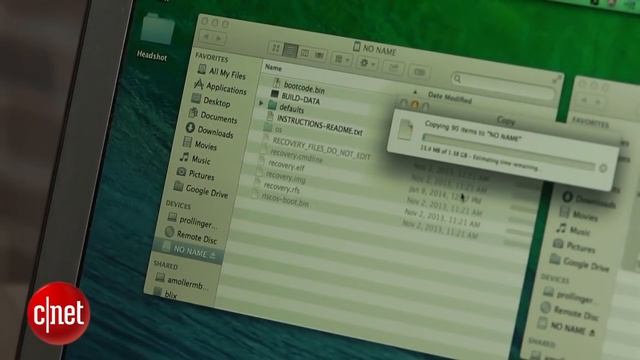Click the Finder forward arrow button
The width and height of the screenshot is (640, 360).
(x=219, y=39)
